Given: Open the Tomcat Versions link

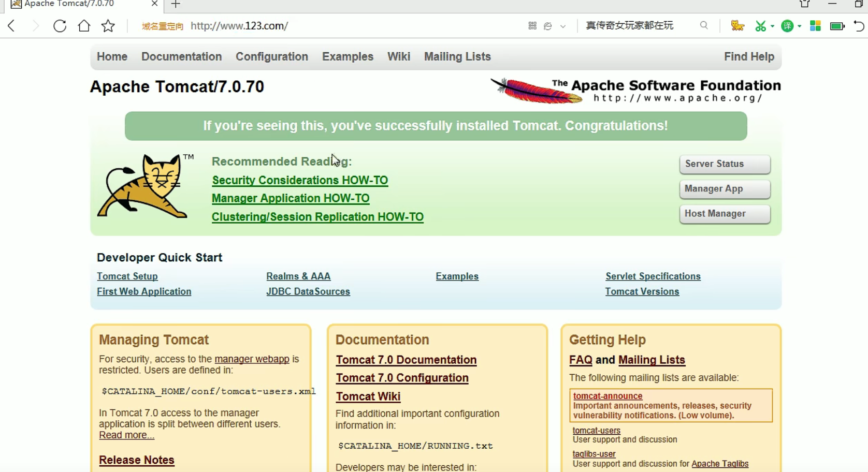Looking at the screenshot, I should pyautogui.click(x=642, y=291).
